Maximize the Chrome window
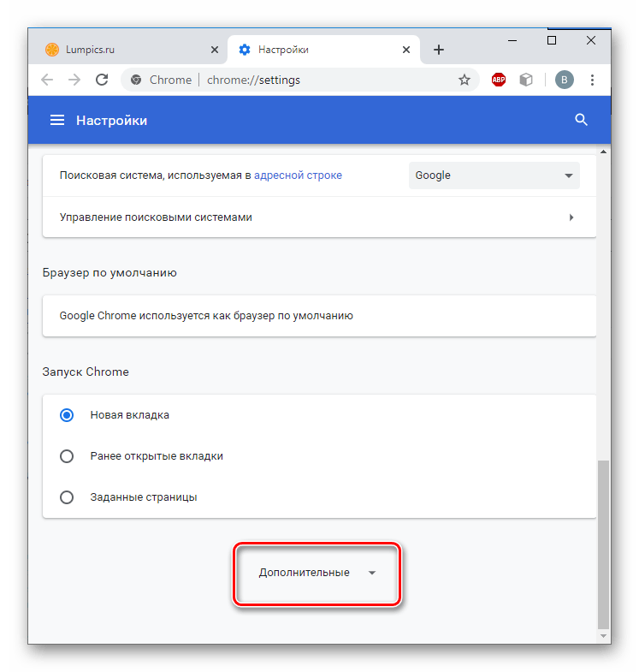The height and width of the screenshot is (672, 639). click(552, 40)
